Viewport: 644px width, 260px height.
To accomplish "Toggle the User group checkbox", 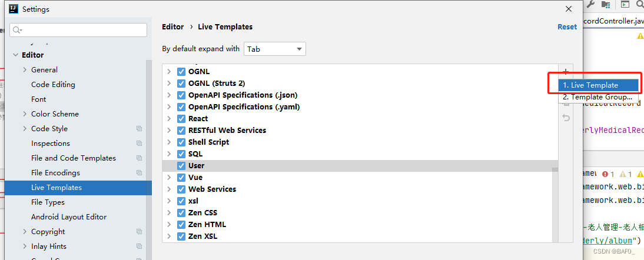I will 181,166.
